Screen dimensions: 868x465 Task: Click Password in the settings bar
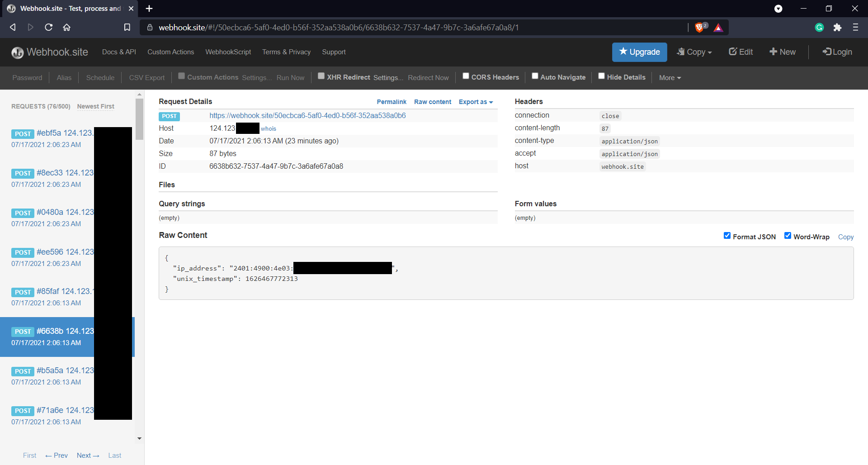pos(27,78)
